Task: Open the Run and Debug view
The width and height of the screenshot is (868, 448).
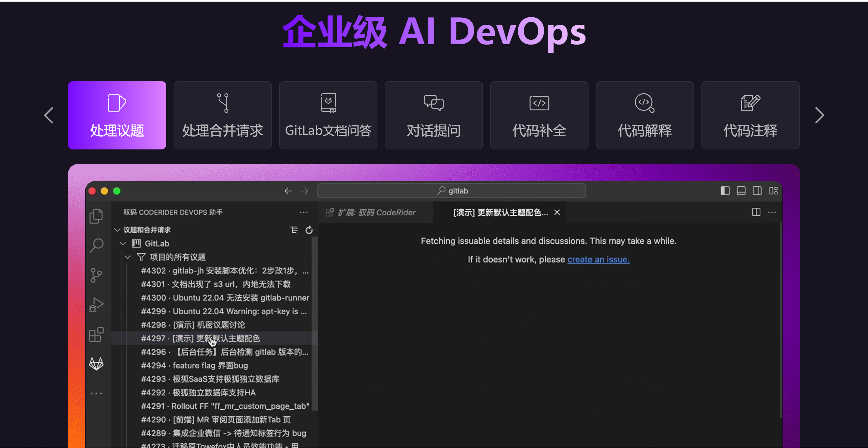Action: pyautogui.click(x=96, y=305)
